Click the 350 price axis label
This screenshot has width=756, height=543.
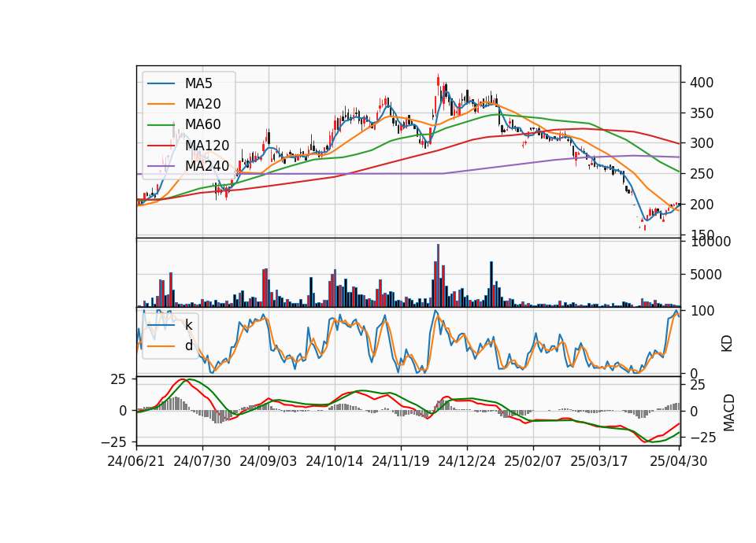coord(702,113)
